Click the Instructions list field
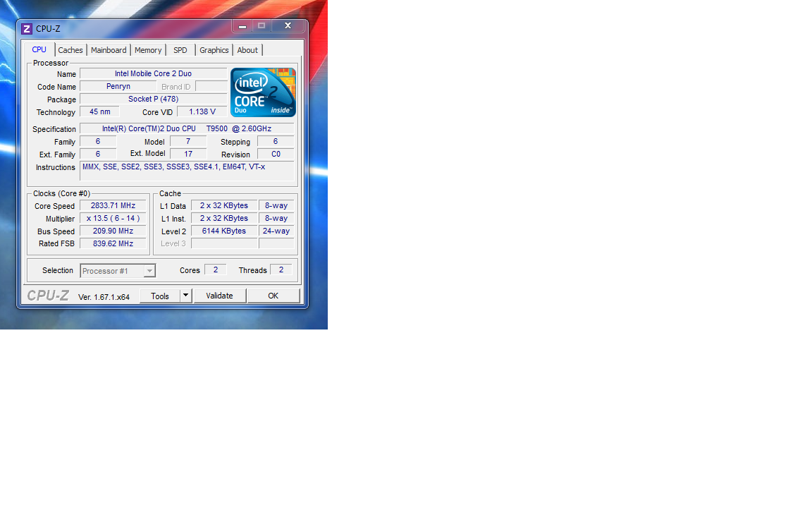Screen dimensions: 812x508 click(x=187, y=171)
